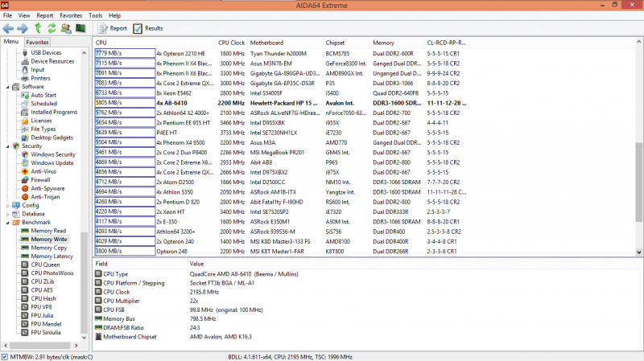Open the Help menu
The width and height of the screenshot is (644, 361).
[x=114, y=15]
